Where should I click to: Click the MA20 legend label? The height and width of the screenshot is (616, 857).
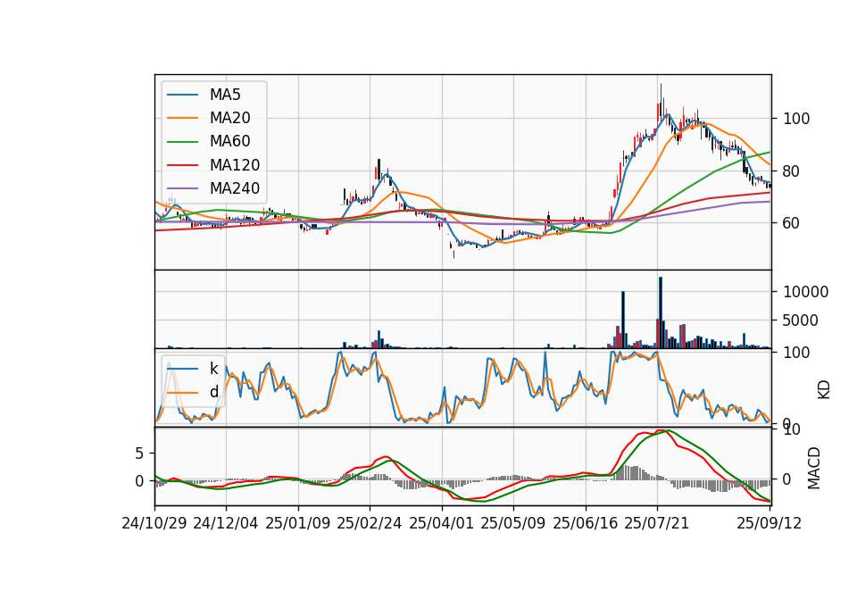[229, 118]
